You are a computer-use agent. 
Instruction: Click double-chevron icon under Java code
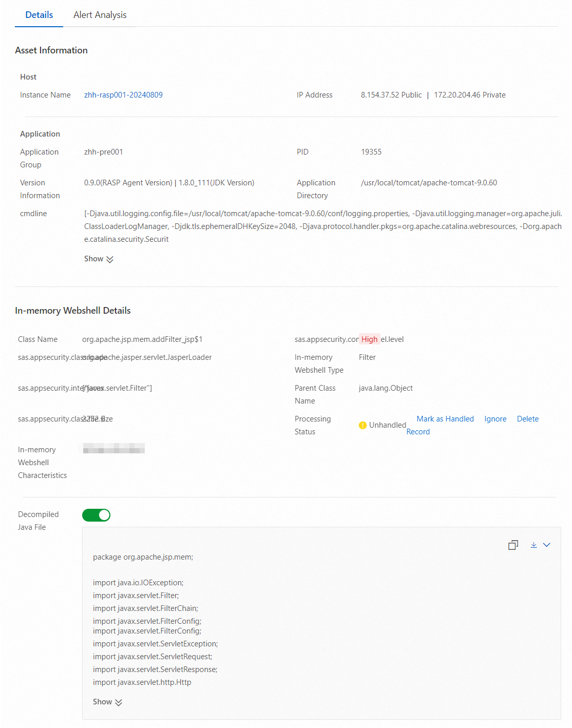pos(119,702)
